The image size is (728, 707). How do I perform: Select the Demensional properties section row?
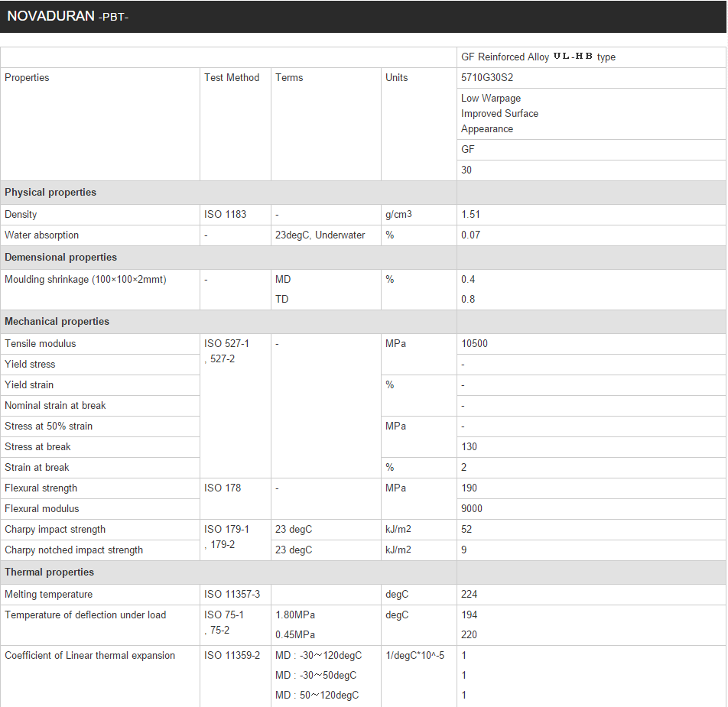(363, 258)
